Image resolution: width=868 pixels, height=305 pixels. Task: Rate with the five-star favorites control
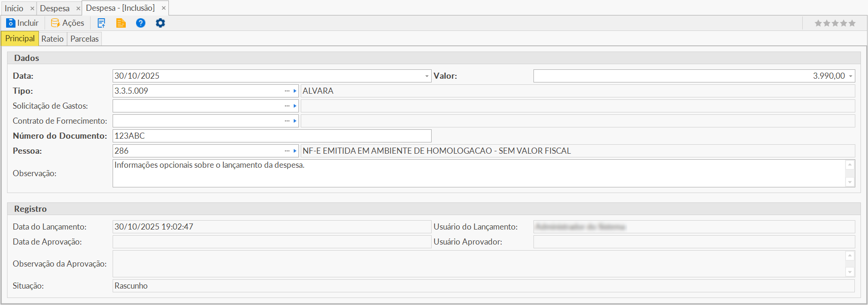point(835,23)
